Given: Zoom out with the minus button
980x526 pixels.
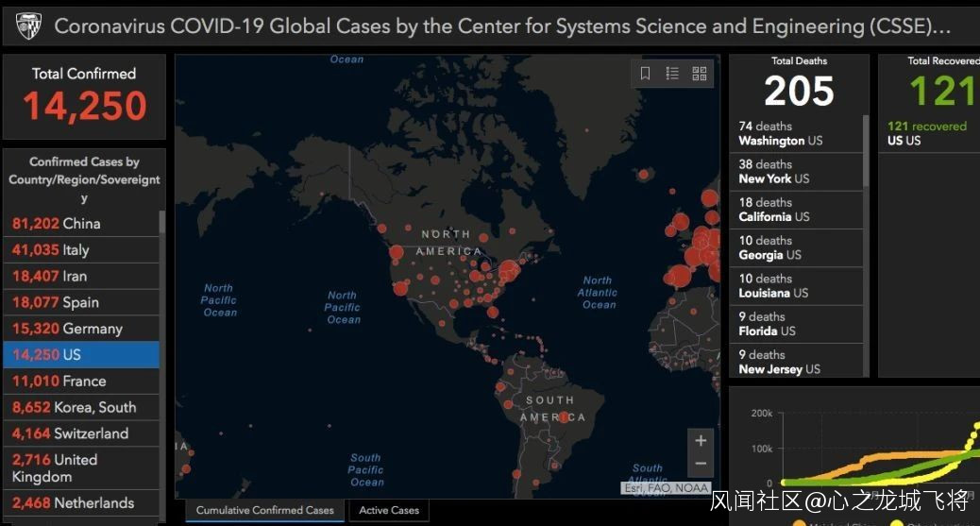Looking at the screenshot, I should [701, 464].
